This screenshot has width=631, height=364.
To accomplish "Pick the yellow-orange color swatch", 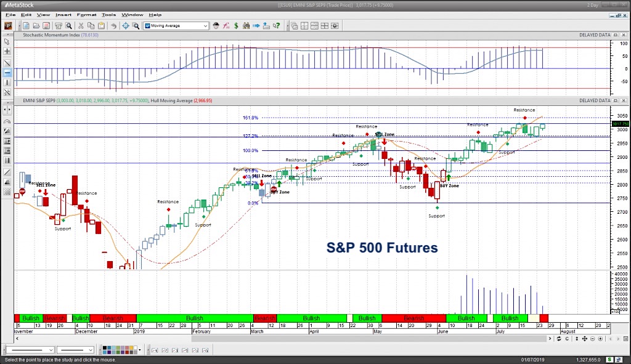I will (130, 348).
